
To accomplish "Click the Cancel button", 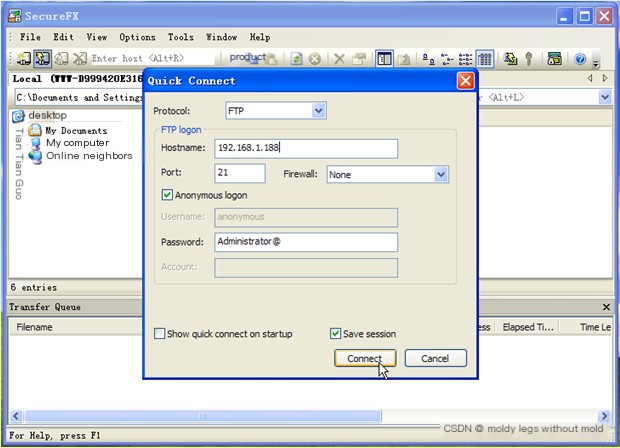I will 435,358.
